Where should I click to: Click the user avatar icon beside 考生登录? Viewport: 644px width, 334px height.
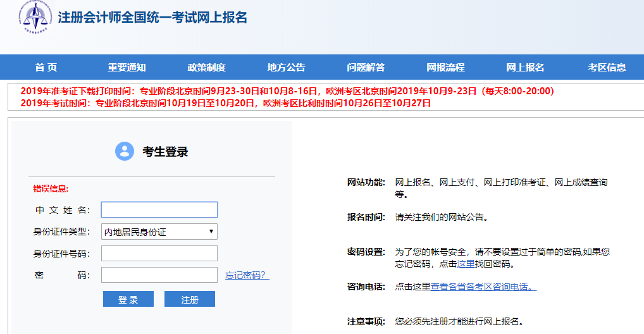point(125,151)
